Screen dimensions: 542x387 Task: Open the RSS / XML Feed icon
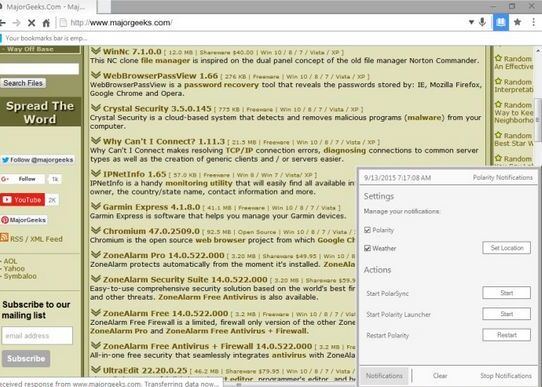tap(4, 237)
